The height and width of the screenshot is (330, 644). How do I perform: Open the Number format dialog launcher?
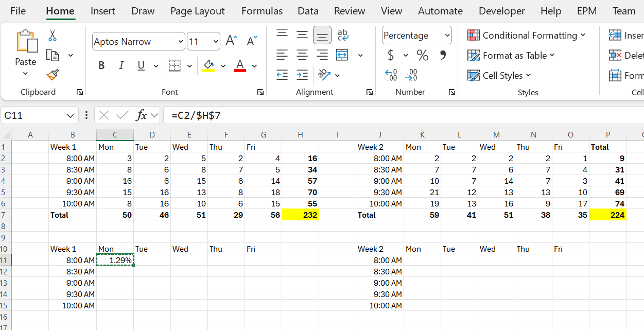click(x=452, y=92)
